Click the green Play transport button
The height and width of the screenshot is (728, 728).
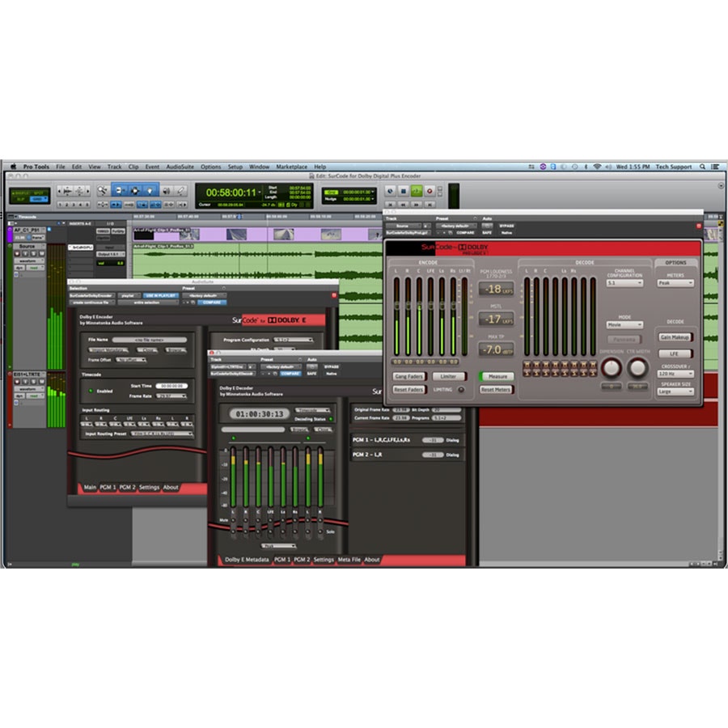417,191
